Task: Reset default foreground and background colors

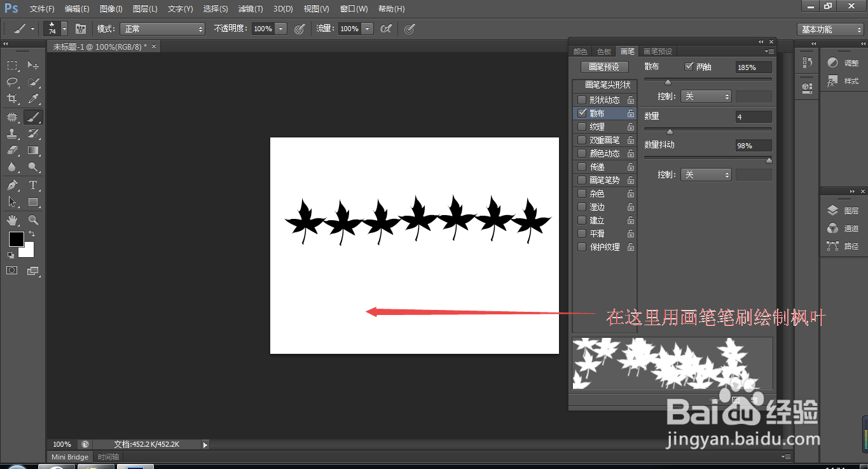Action: pos(11,255)
